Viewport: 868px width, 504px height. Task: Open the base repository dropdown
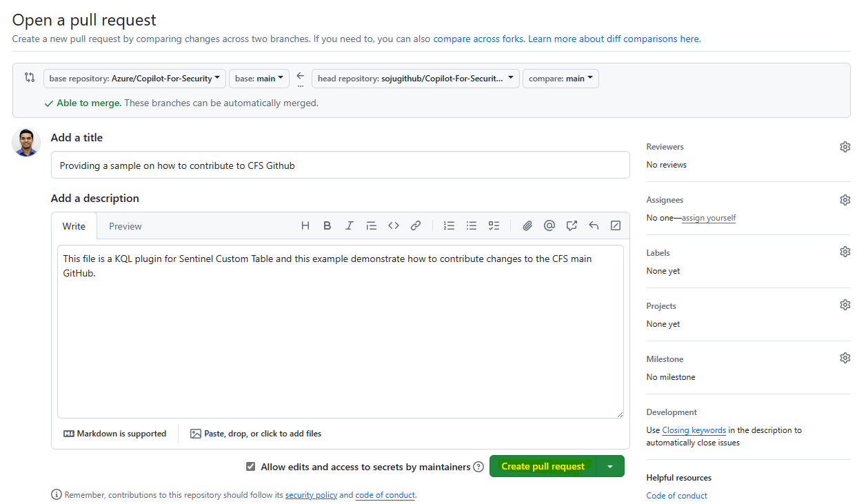coord(134,79)
